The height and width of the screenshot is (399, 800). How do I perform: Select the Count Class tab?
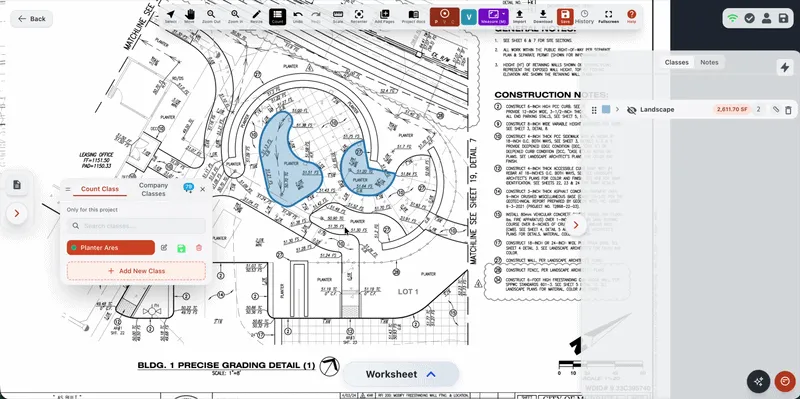(x=99, y=189)
